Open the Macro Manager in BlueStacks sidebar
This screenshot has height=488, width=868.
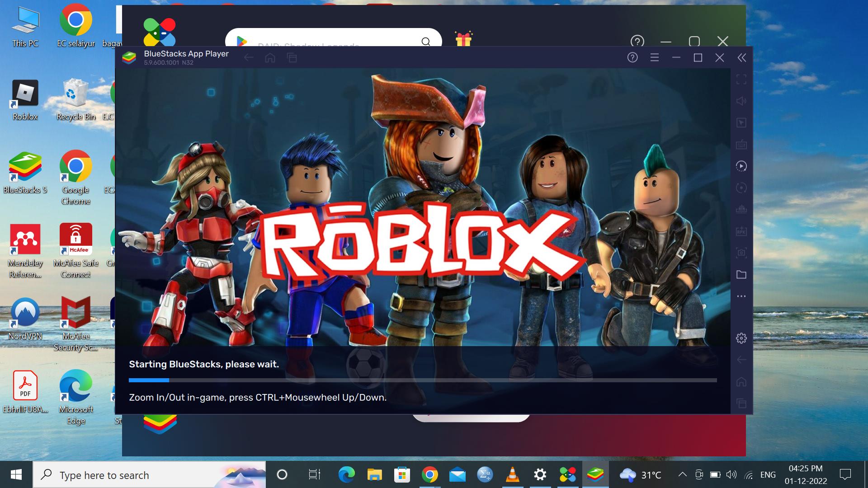pos(741,166)
